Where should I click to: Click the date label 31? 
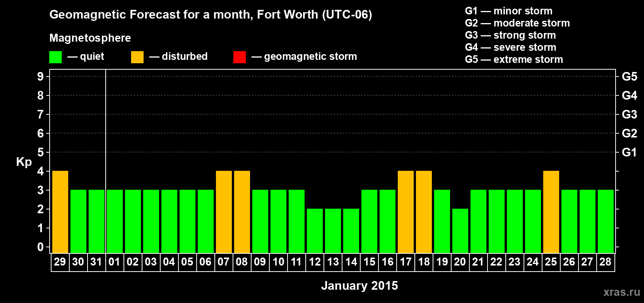(96, 262)
